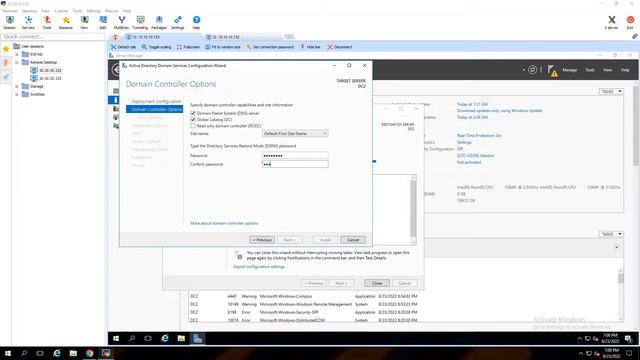Viewport: 640px width, 360px height.
Task: Click the Exit icon
Action: [630, 22]
